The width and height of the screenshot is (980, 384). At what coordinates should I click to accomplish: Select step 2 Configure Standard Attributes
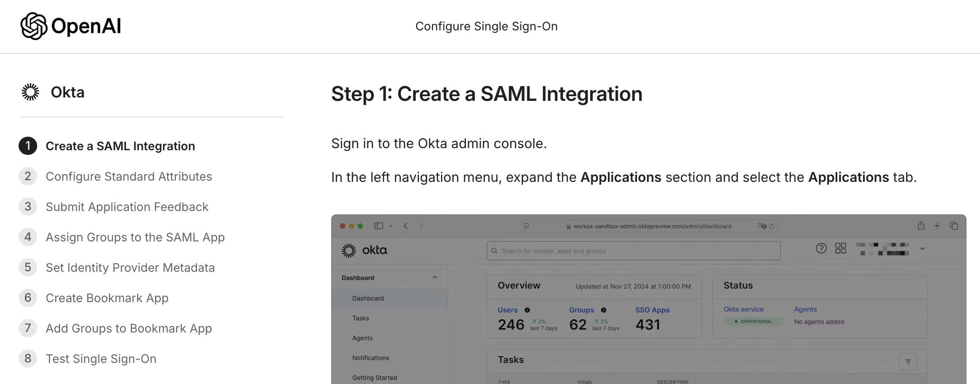coord(129,176)
